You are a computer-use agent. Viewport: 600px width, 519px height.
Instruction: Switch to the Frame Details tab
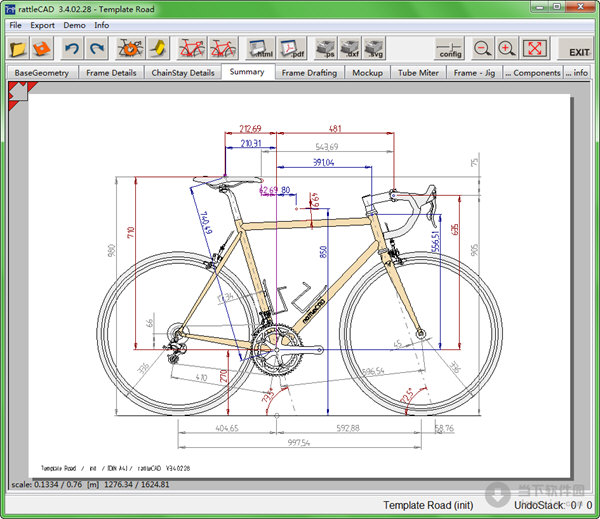tap(111, 73)
